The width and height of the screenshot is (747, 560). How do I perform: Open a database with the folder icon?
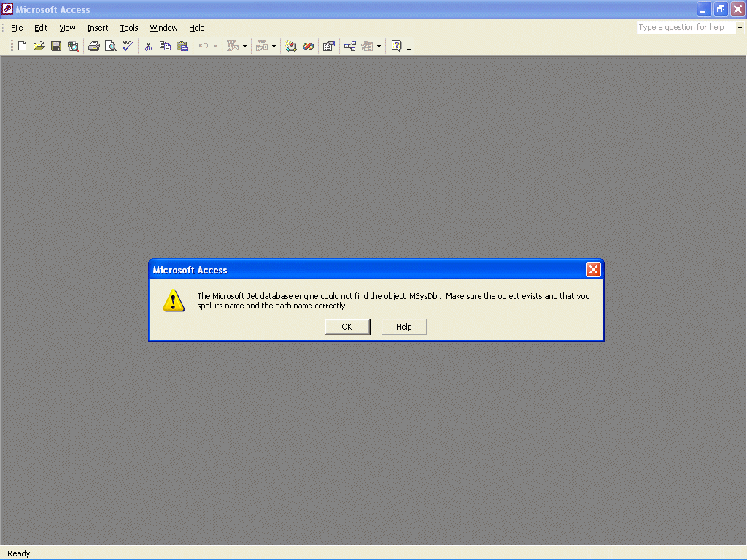pyautogui.click(x=39, y=46)
